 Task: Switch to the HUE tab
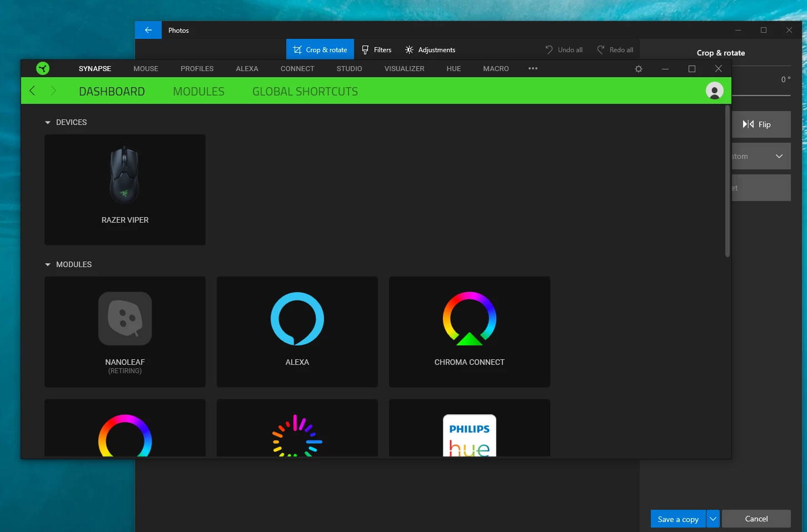pyautogui.click(x=454, y=68)
